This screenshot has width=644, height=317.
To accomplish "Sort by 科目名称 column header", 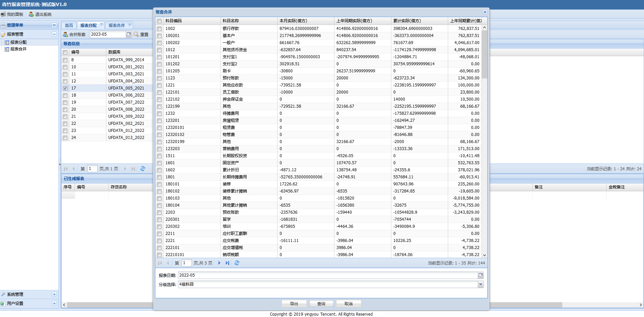I will click(249, 21).
